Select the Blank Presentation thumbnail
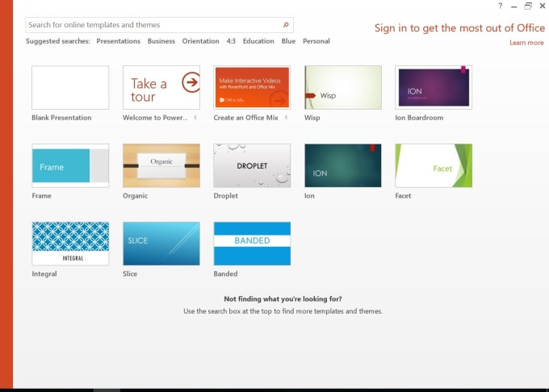The height and width of the screenshot is (392, 549). tap(70, 87)
